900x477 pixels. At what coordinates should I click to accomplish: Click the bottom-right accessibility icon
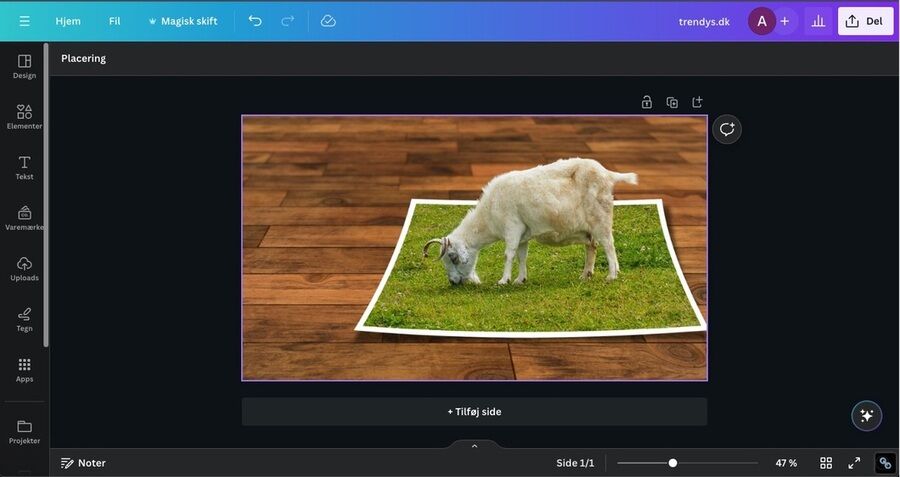coord(885,463)
